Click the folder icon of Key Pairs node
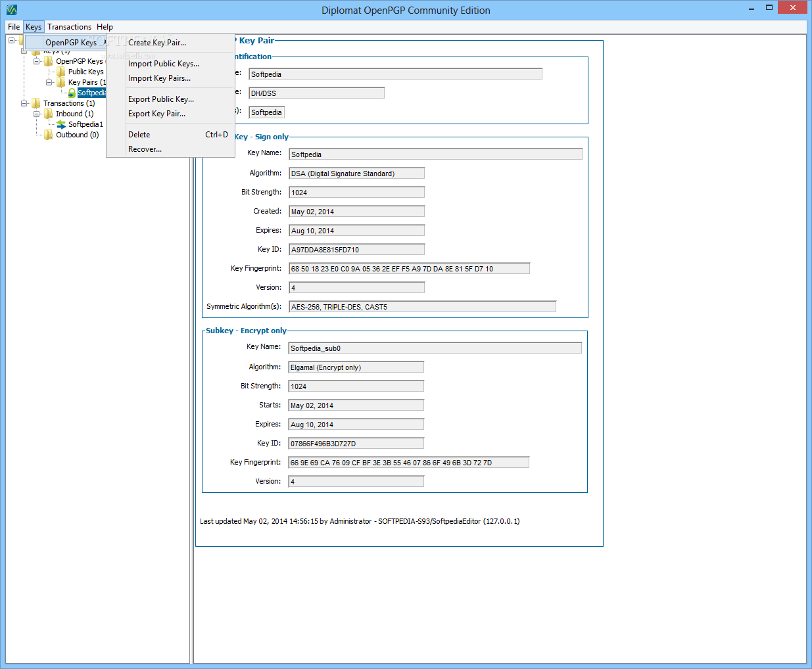 click(61, 82)
